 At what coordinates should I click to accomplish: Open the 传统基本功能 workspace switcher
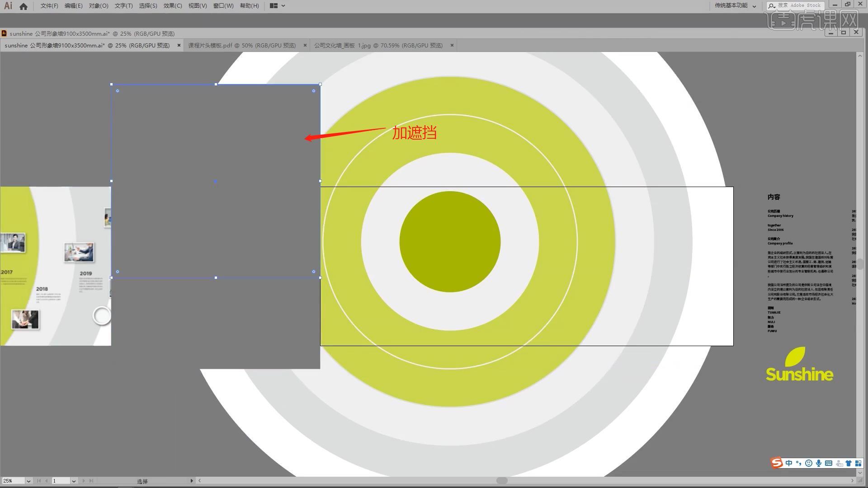click(735, 6)
